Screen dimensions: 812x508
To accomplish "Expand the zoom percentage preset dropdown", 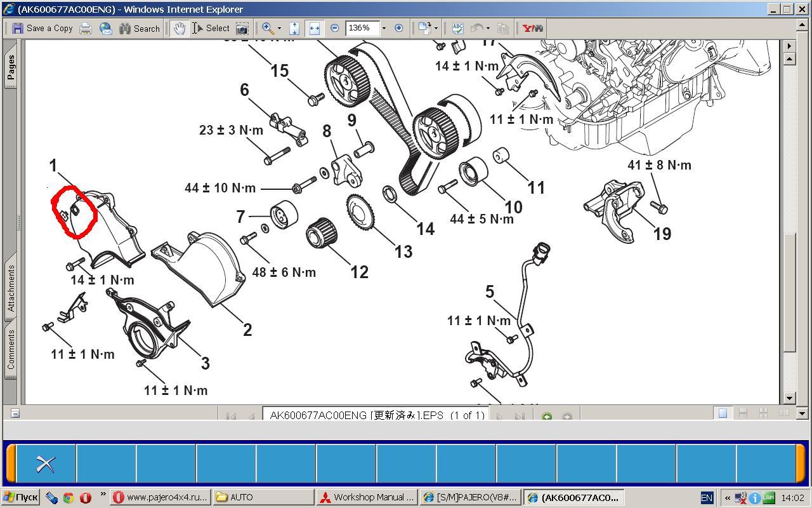I will (384, 29).
